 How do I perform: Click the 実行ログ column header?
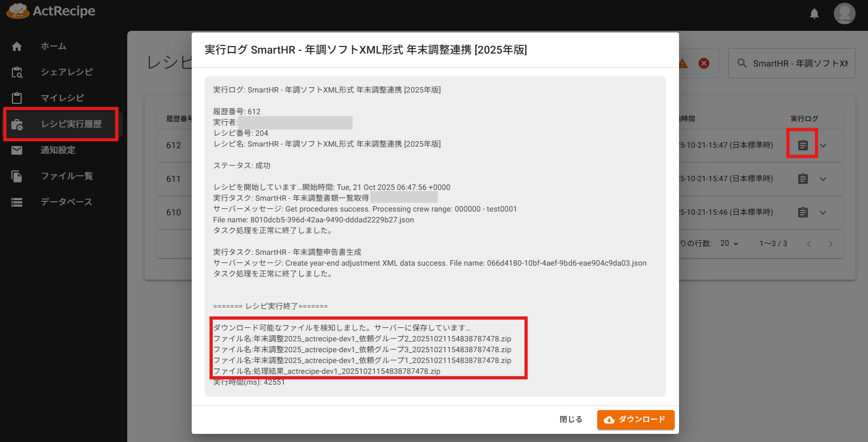[x=804, y=118]
